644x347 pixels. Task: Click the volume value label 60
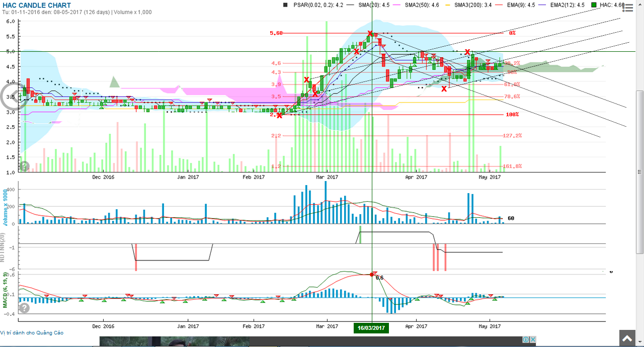click(x=511, y=218)
